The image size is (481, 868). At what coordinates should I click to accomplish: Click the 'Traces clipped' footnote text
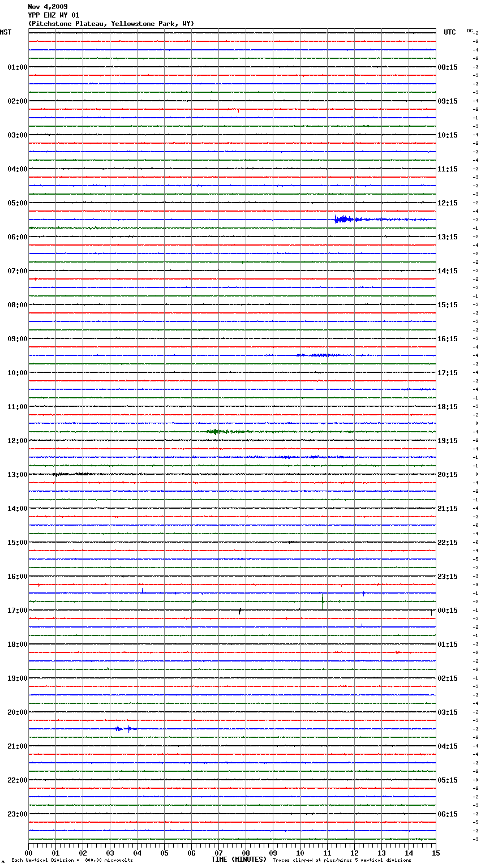(x=342, y=861)
